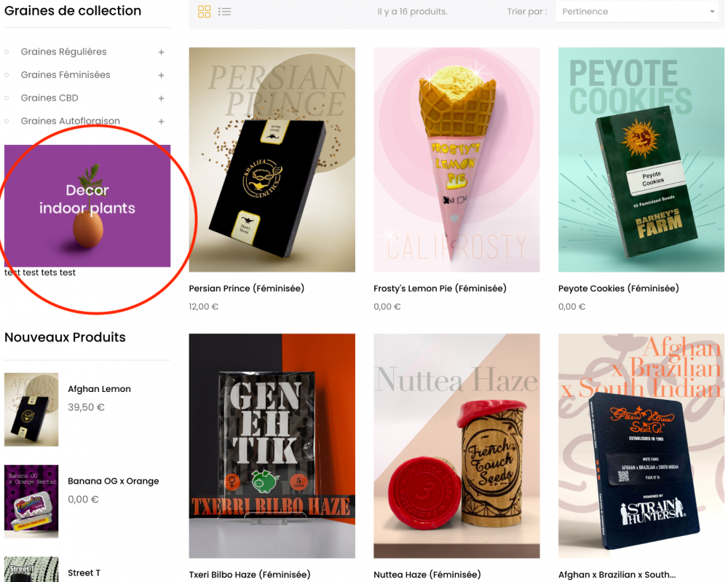The width and height of the screenshot is (728, 582).
Task: Click Decor indoor plants banner
Action: click(87, 205)
